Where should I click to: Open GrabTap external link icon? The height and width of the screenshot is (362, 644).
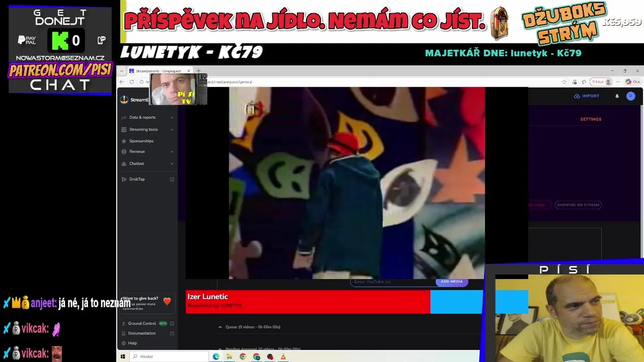point(172,179)
